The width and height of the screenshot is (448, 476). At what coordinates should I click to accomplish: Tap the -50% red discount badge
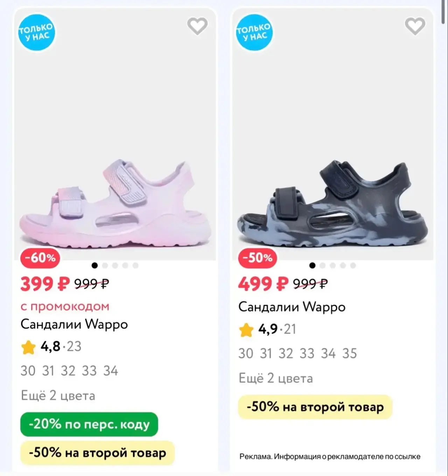[258, 258]
